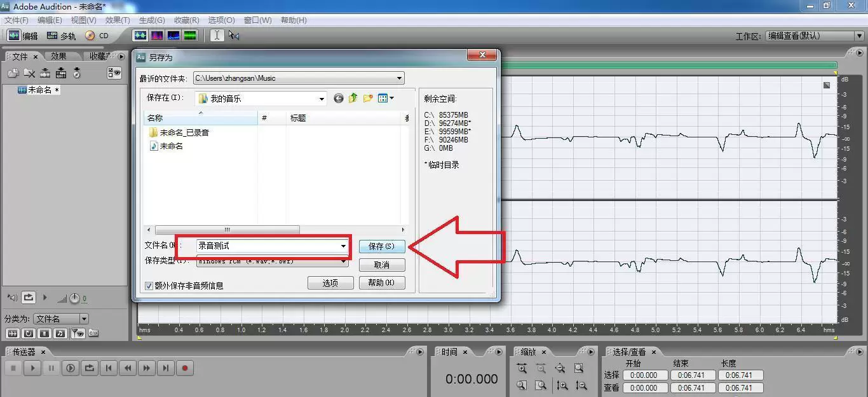Select spectral frequency display icon
The height and width of the screenshot is (397, 868).
[156, 36]
